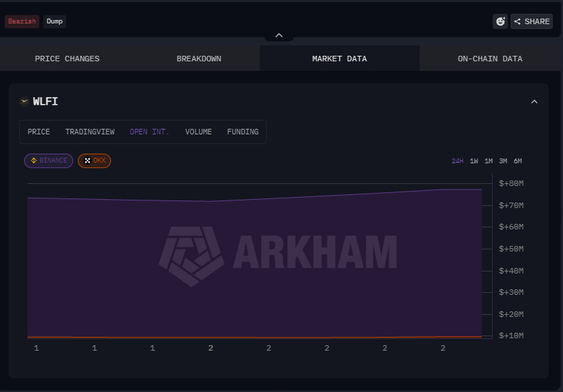
Task: Click the $+50M axis label
Action: point(511,249)
